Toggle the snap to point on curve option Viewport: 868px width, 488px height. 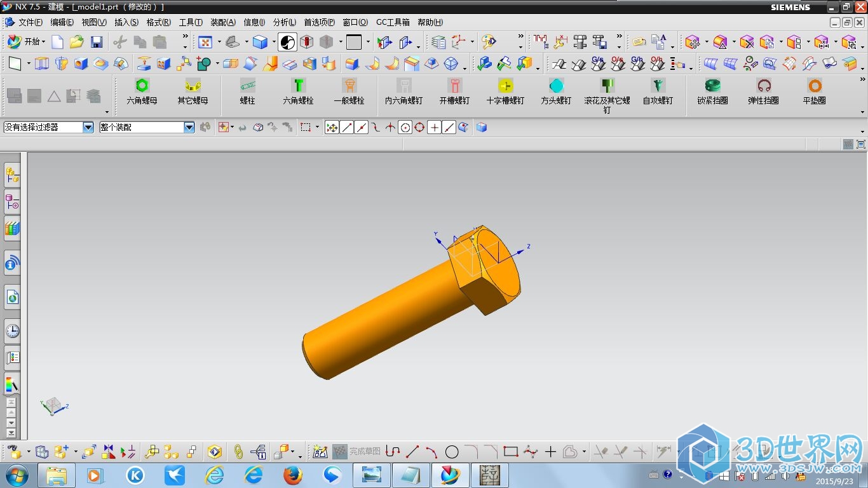tap(449, 127)
